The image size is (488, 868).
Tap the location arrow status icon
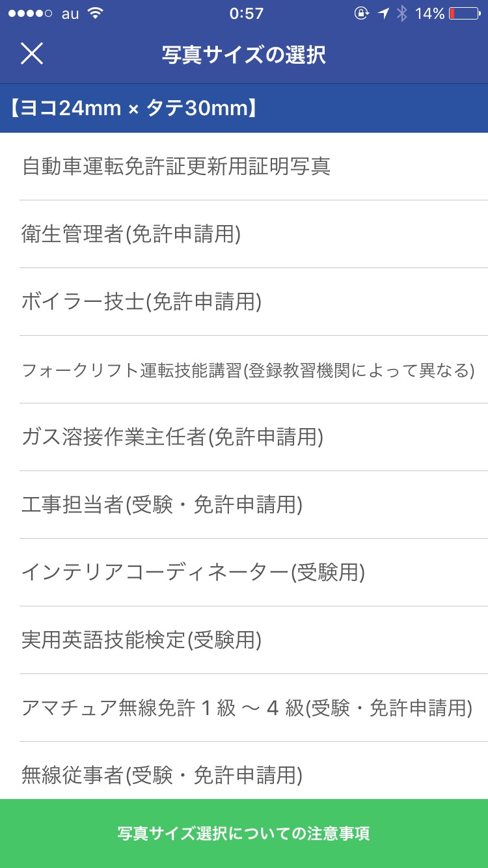(x=383, y=13)
